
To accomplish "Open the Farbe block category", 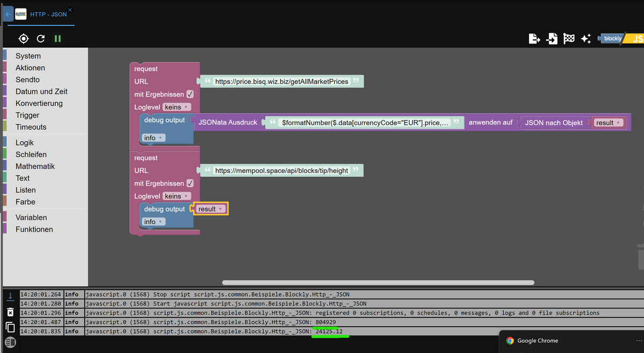I will [x=25, y=201].
